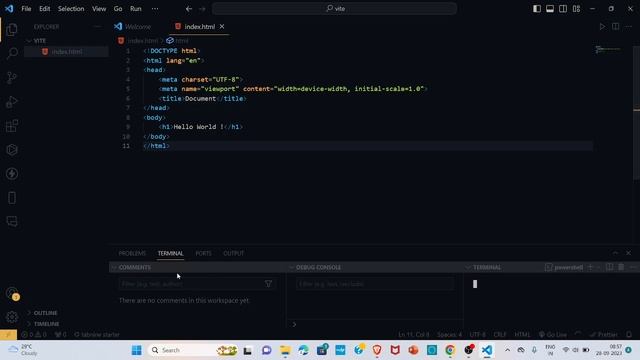
Task: Click the Ln 11, Col 8 position indicator
Action: pyautogui.click(x=413, y=334)
